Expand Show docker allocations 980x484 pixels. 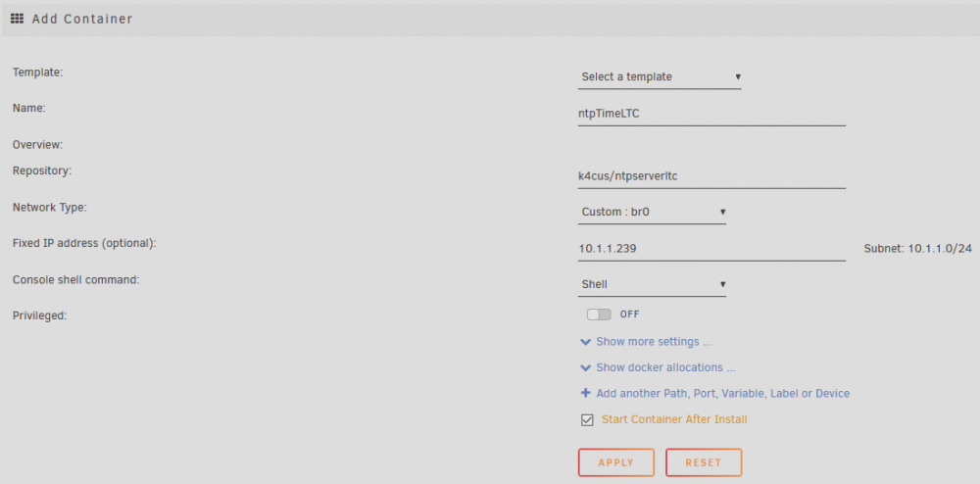[x=665, y=367]
